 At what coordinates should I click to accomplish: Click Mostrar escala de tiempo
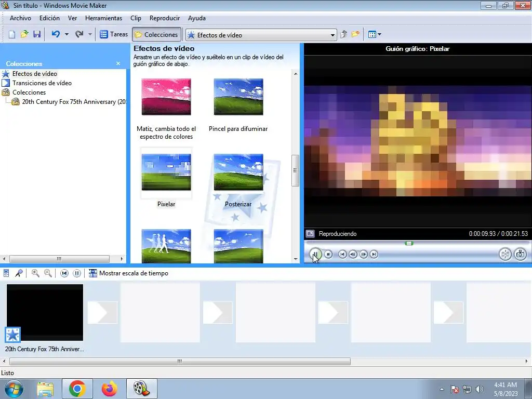[128, 273]
